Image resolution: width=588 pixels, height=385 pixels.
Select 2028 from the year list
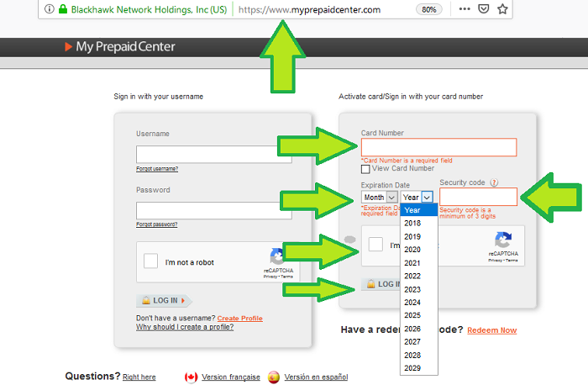419,356
